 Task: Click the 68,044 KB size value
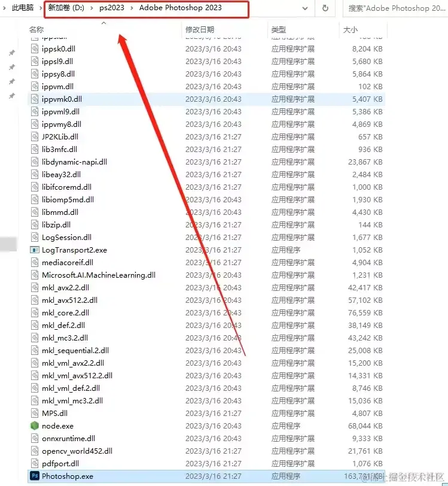[365, 426]
